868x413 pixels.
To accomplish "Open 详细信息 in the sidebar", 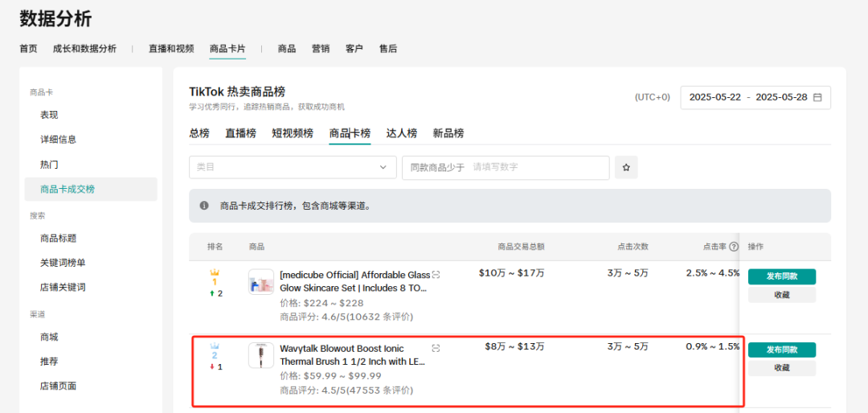I will (x=58, y=140).
